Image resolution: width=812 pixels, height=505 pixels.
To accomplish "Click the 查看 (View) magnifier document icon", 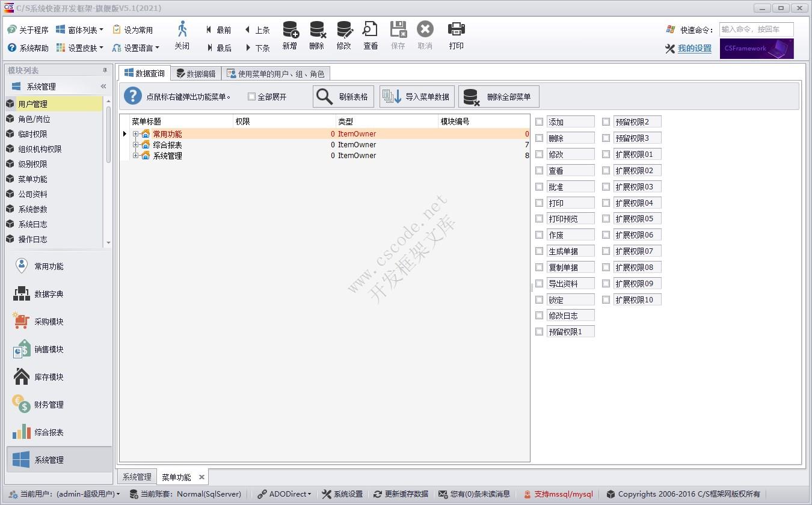I will [371, 30].
